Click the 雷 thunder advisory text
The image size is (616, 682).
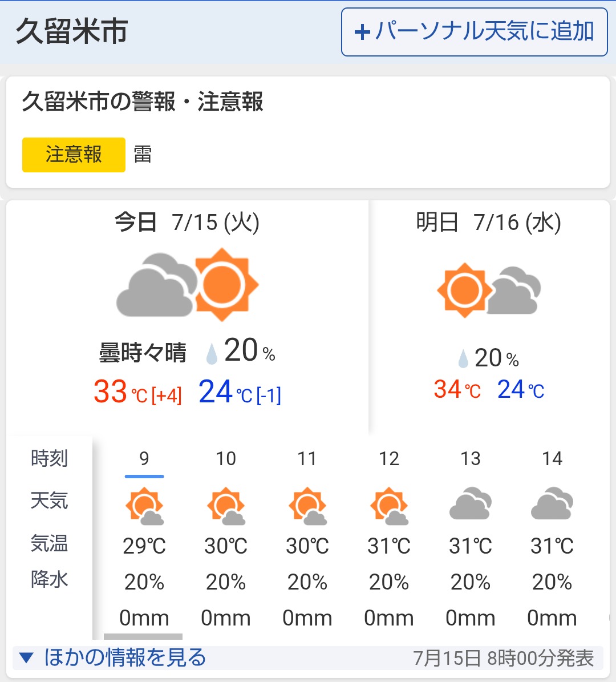(143, 155)
